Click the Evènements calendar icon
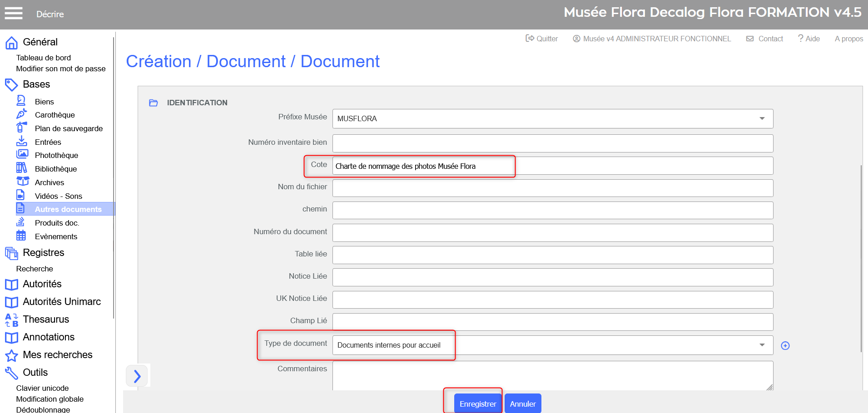Viewport: 868px width, 413px height. click(x=21, y=236)
